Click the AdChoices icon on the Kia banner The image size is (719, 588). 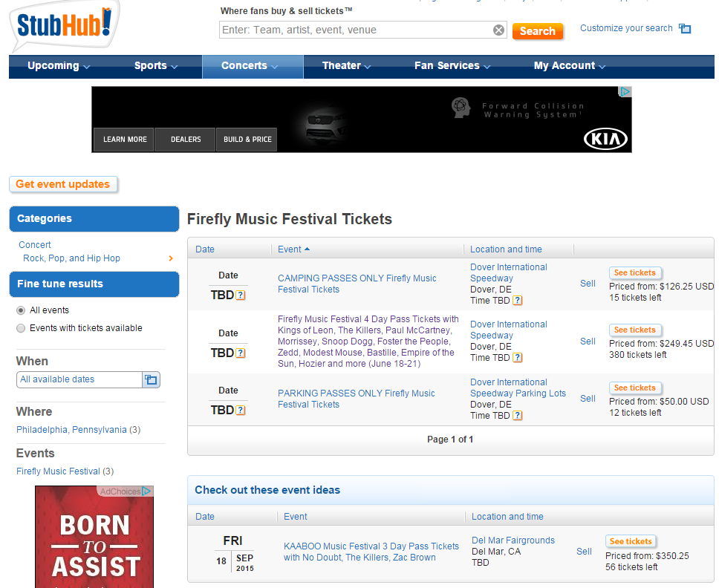[x=625, y=92]
